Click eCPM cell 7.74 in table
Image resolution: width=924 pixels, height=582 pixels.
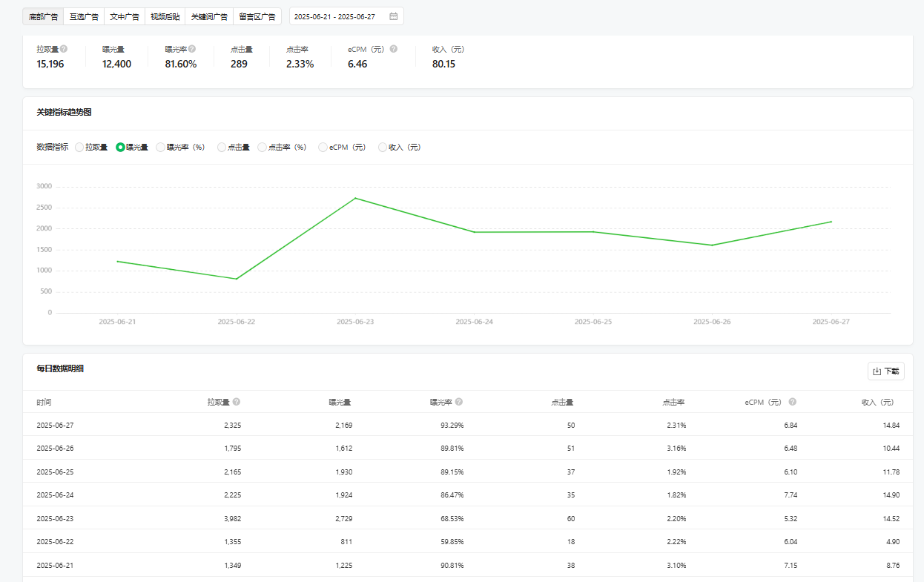pyautogui.click(x=791, y=495)
